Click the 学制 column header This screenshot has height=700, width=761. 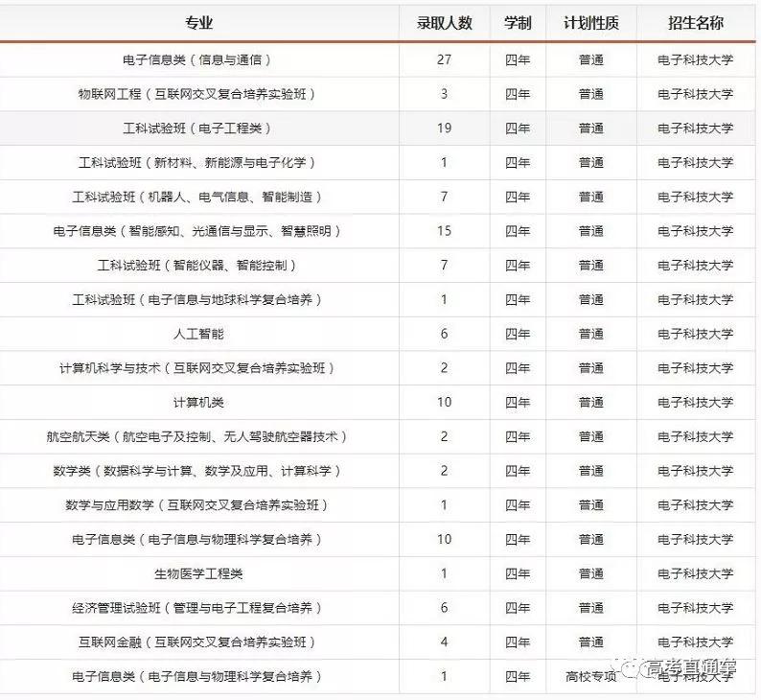pyautogui.click(x=518, y=23)
